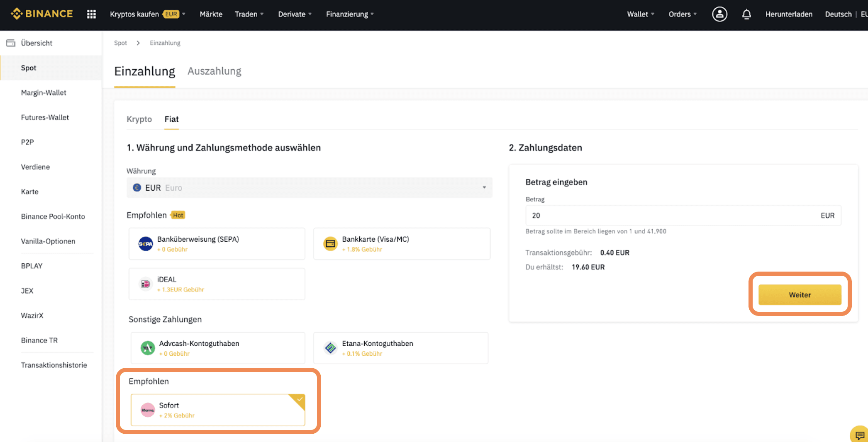Click the Hot badge next to Empfohlen
The image size is (868, 442).
tap(178, 215)
